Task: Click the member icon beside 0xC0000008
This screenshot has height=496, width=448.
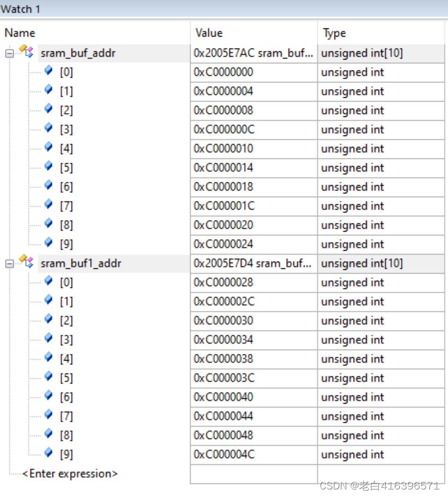Action: point(49,109)
